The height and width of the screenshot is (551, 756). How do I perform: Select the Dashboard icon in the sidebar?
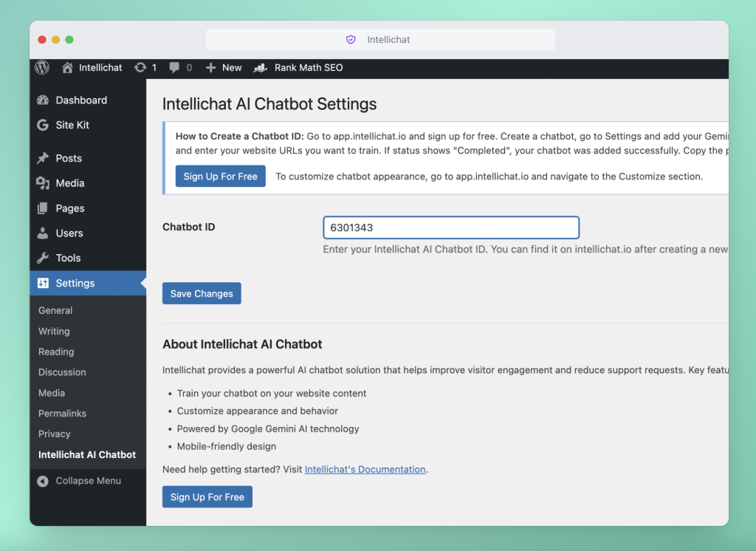pos(42,100)
